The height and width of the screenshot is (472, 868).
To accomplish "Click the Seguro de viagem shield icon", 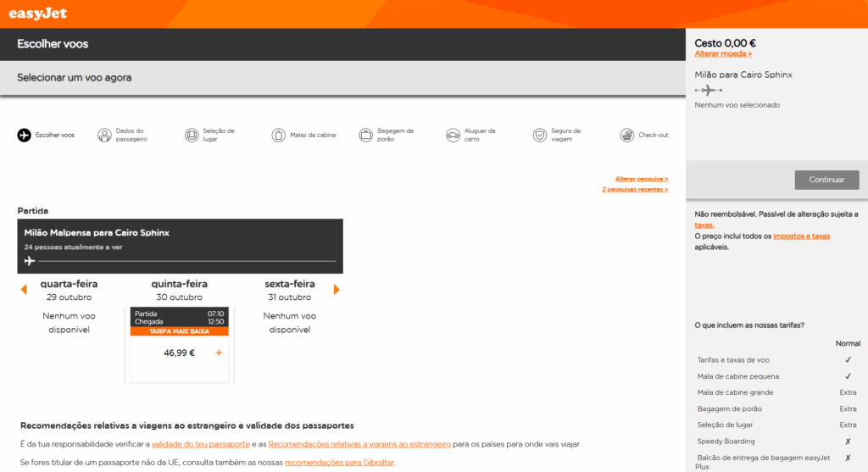I will click(540, 135).
